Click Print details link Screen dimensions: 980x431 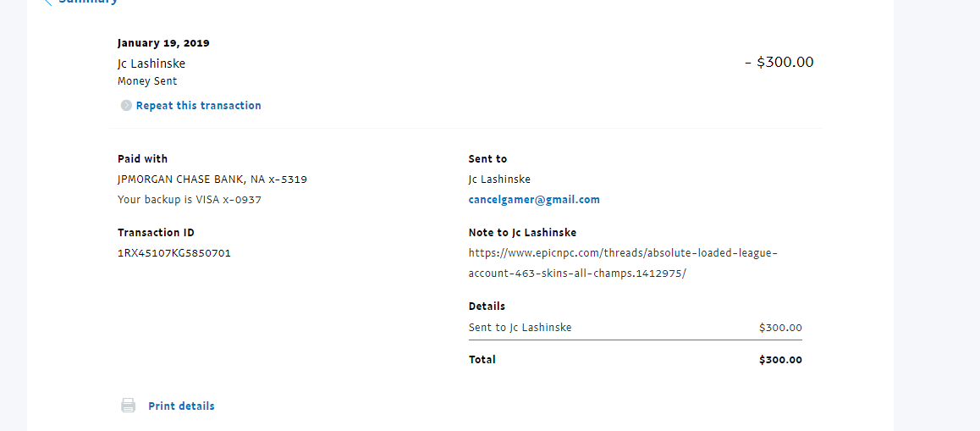tap(181, 406)
